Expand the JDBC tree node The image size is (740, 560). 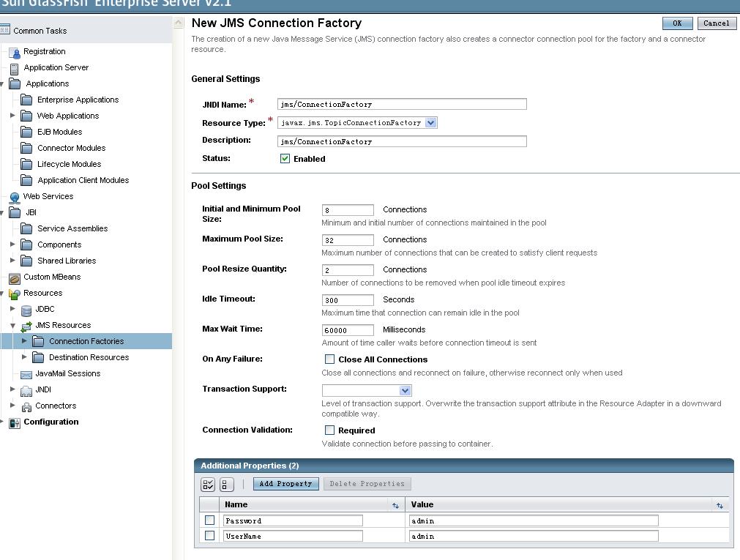(12, 308)
